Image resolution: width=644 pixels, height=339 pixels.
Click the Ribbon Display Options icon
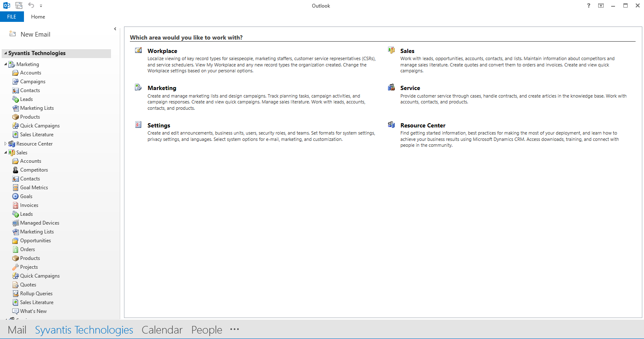pyautogui.click(x=601, y=5)
